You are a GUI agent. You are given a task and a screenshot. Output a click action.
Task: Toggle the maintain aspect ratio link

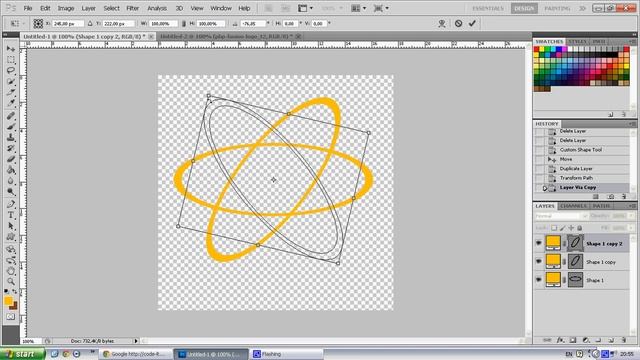[183, 24]
